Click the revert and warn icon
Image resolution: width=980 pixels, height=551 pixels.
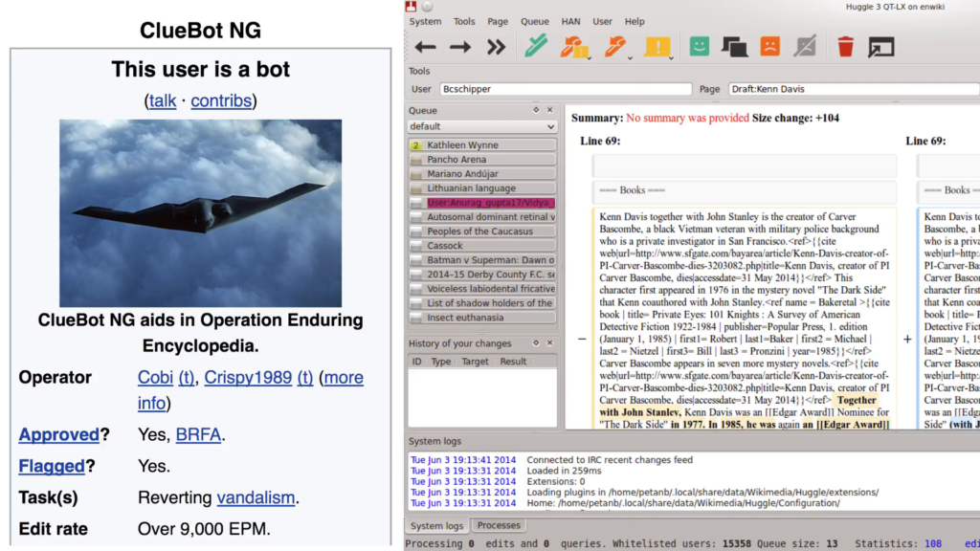click(573, 47)
